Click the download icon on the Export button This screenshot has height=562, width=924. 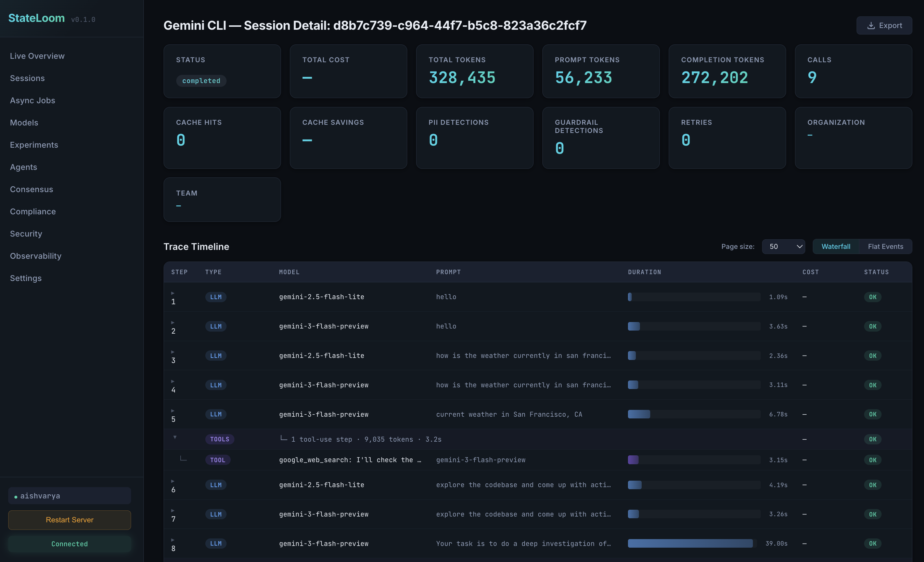pos(871,25)
